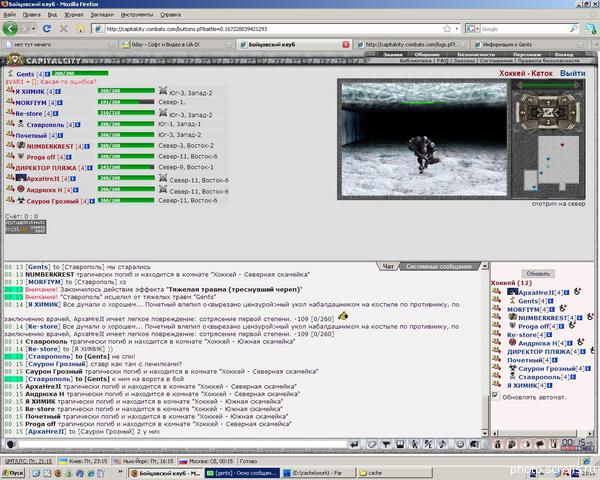600x480 pixels.
Task: Open the back/forward history dropdown arrow
Action: pyautogui.click(x=34, y=29)
